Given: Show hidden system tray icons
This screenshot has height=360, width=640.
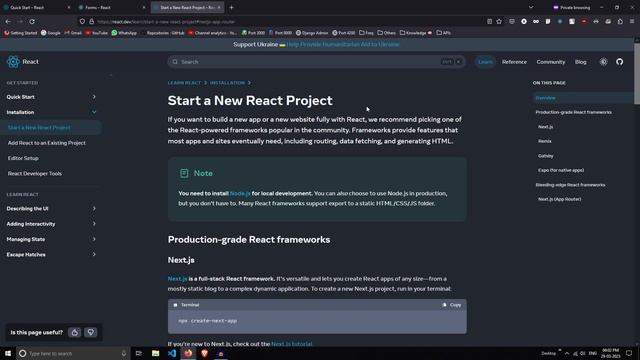Looking at the screenshot, I should (567, 353).
